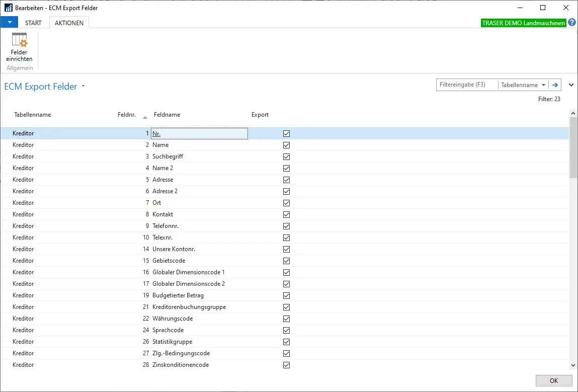
Task: Click the Felder einrichten icon
Action: tap(19, 40)
